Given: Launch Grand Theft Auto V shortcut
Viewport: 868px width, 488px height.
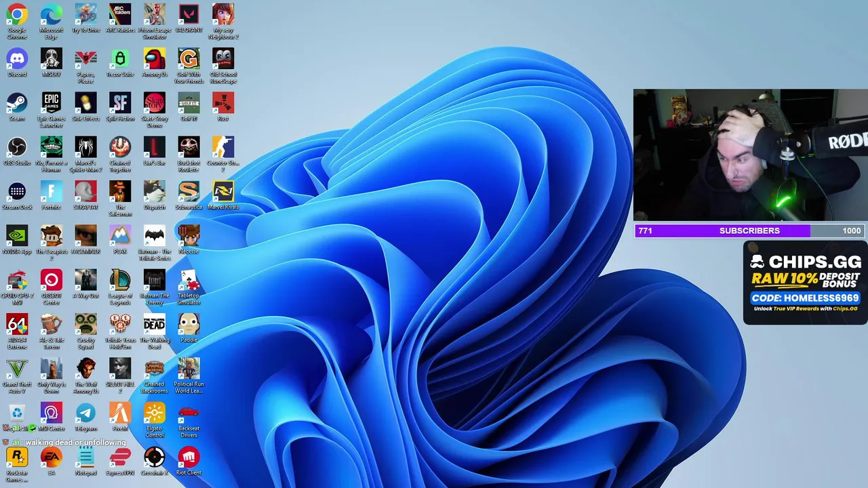Looking at the screenshot, I should (x=17, y=369).
